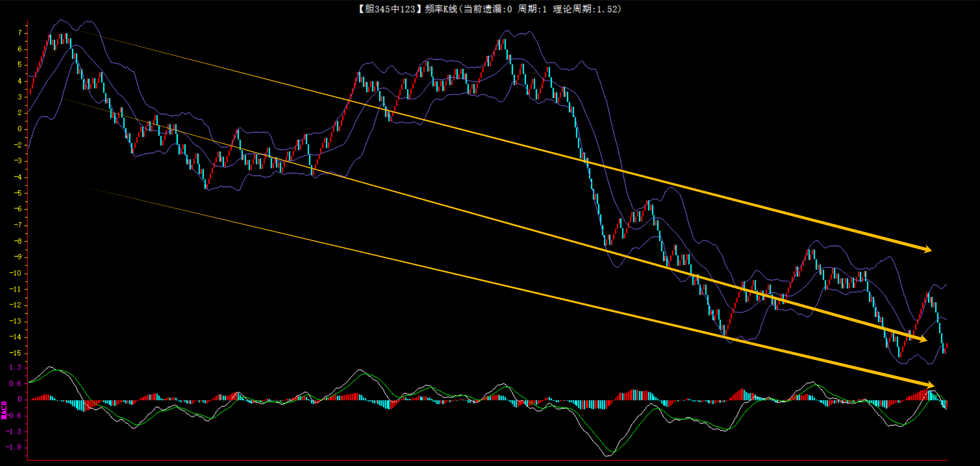Click the -1.9 label on MACD axis
Image resolution: width=980 pixels, height=466 pixels.
pyautogui.click(x=14, y=447)
